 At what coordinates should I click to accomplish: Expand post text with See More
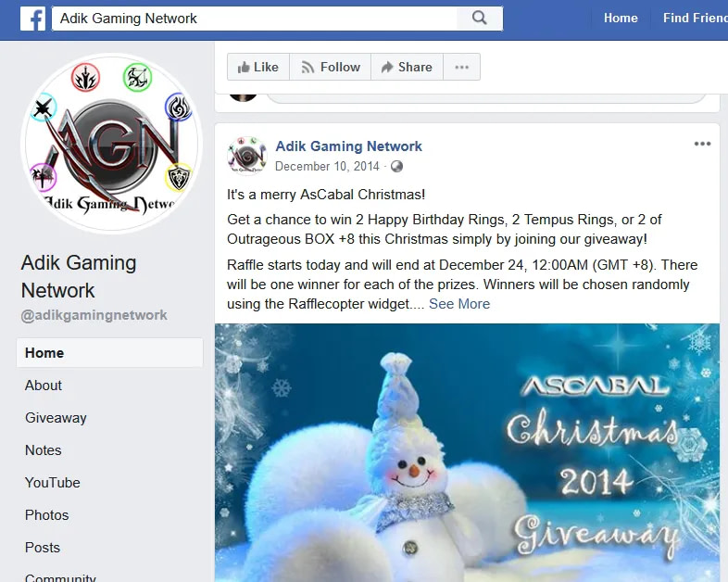(x=459, y=304)
